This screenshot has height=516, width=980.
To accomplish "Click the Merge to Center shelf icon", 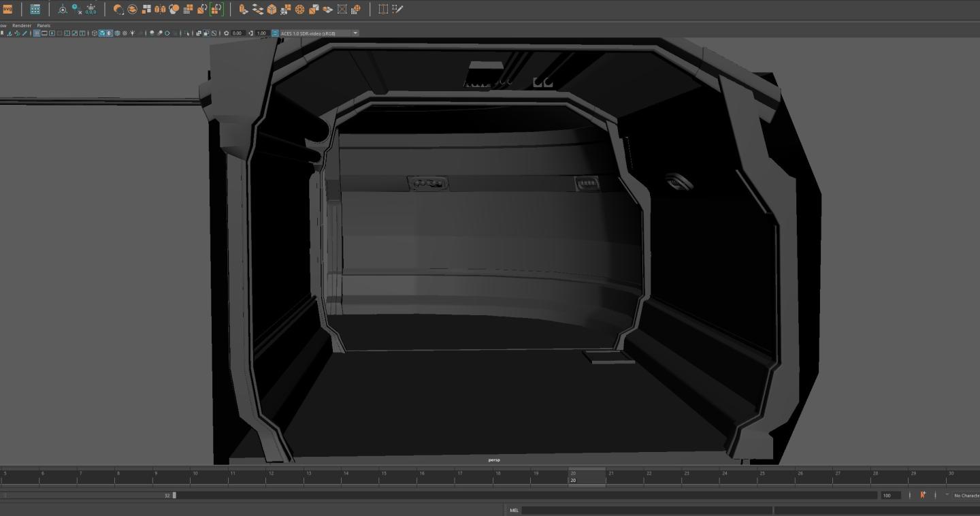I will [327, 10].
